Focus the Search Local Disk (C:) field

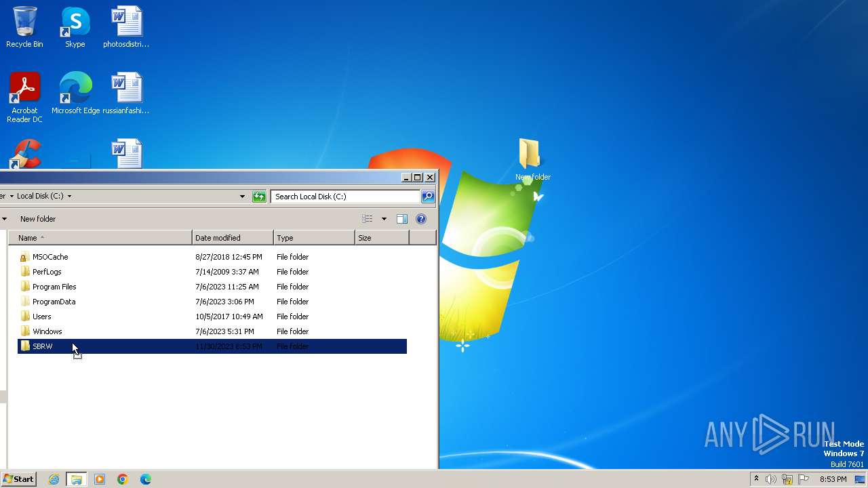point(346,197)
